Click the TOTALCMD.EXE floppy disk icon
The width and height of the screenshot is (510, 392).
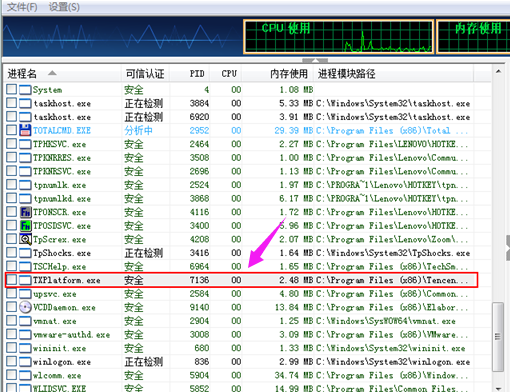pos(25,130)
